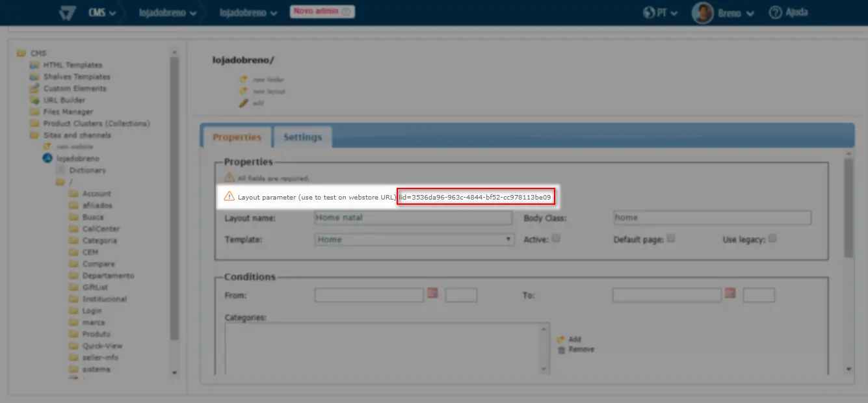Screen dimensions: 868x403
Task: Click the Add categories icon
Action: tap(561, 339)
